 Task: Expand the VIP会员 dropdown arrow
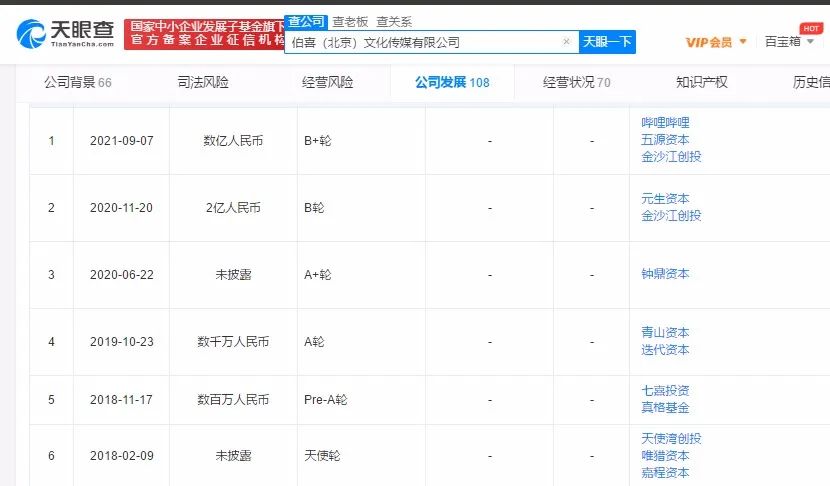point(743,41)
